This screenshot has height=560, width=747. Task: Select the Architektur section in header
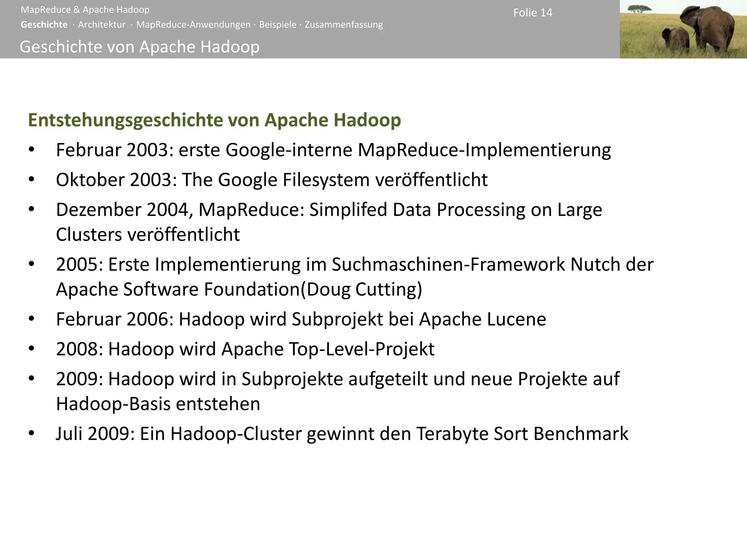tap(102, 25)
